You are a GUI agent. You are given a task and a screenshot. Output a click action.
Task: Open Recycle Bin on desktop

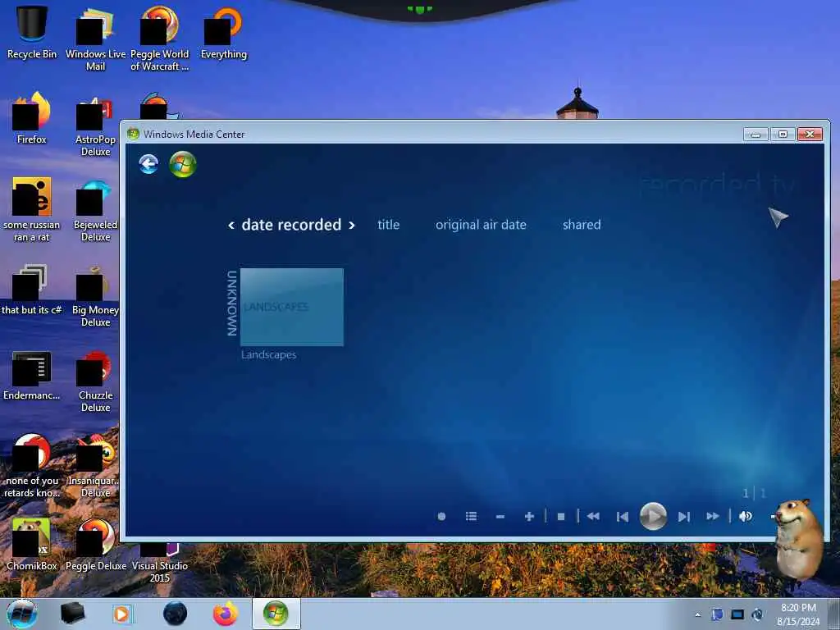32,31
